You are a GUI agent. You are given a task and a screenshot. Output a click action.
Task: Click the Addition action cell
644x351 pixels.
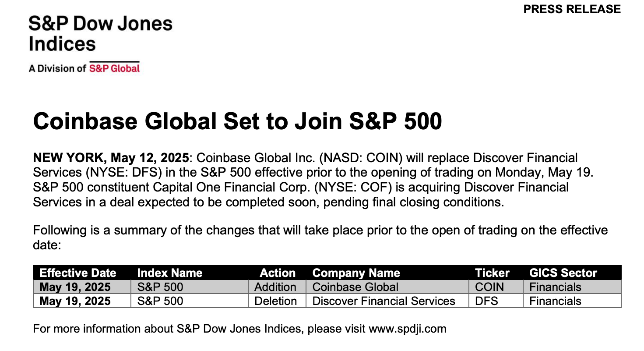278,287
